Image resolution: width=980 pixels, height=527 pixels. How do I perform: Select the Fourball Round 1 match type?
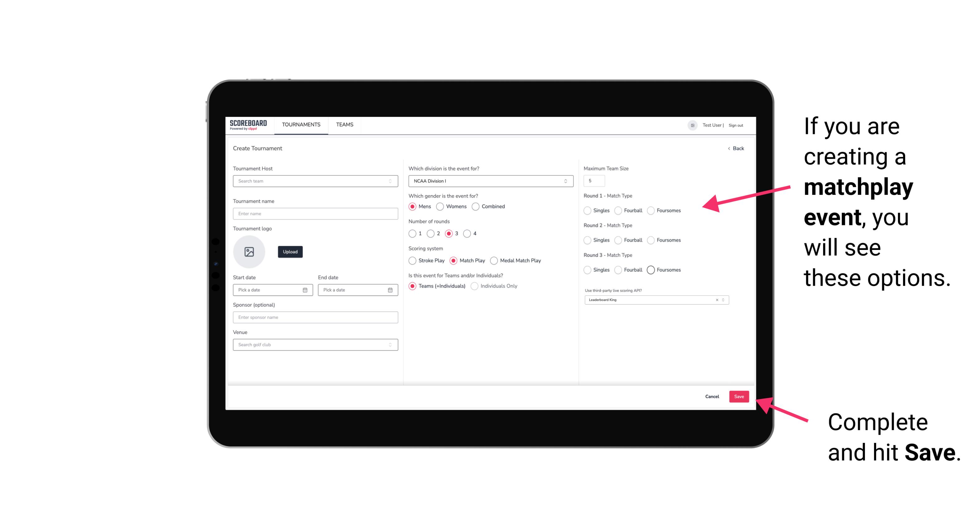617,210
